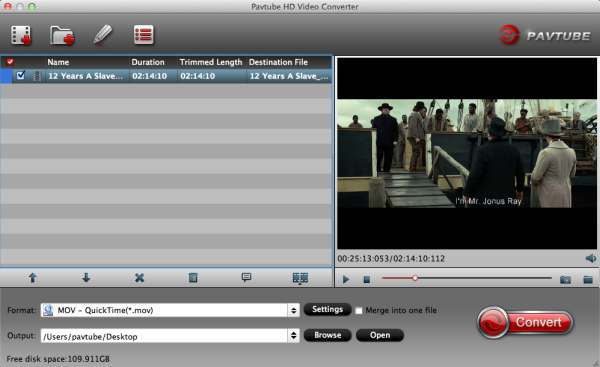Viewport: 600px width, 367px height.
Task: Take snapshot with camera icon
Action: (x=565, y=280)
